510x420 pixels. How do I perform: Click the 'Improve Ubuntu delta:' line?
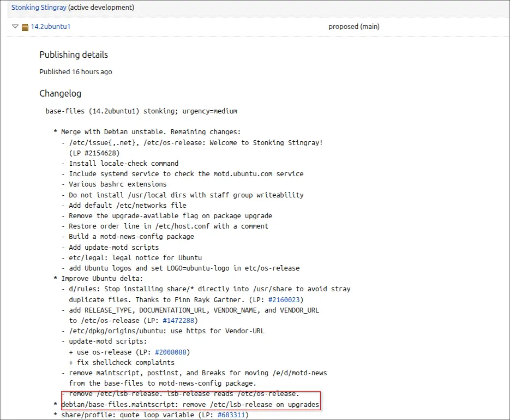tap(98, 279)
